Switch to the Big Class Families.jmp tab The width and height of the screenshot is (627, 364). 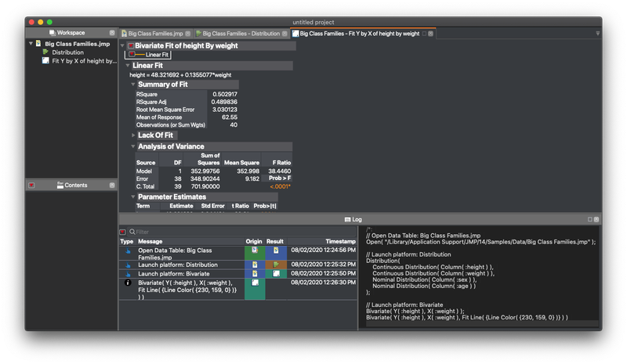click(x=154, y=34)
